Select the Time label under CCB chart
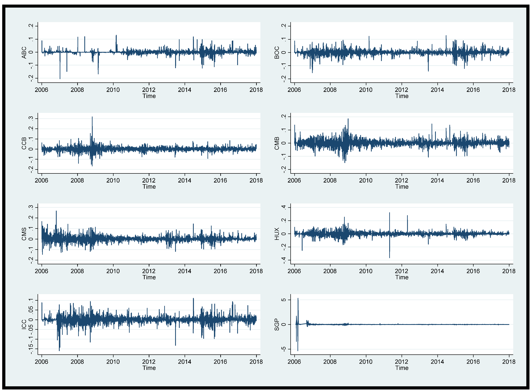532x392 pixels. click(x=149, y=187)
